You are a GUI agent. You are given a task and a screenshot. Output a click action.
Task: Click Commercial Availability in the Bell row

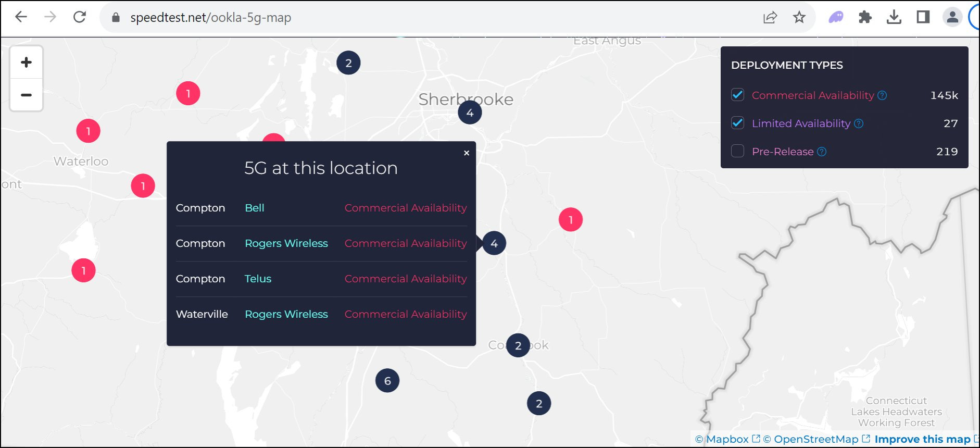click(406, 208)
